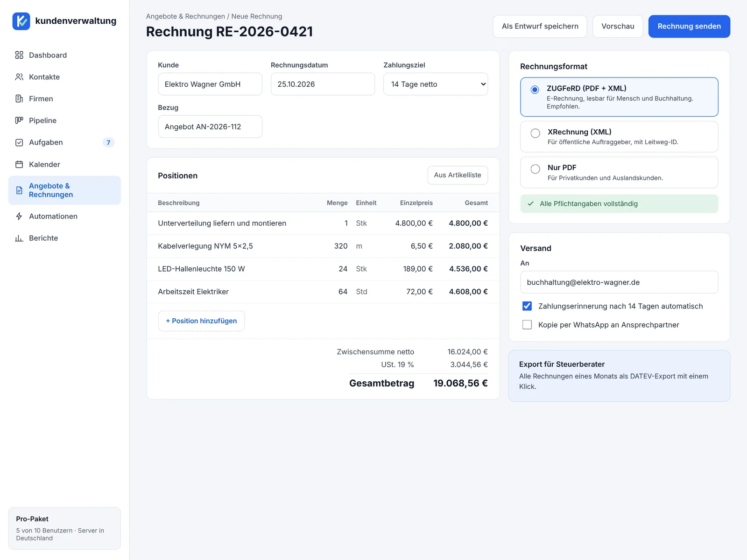Disable automatic Zahlungserinnerung after 14 days

coord(527,306)
